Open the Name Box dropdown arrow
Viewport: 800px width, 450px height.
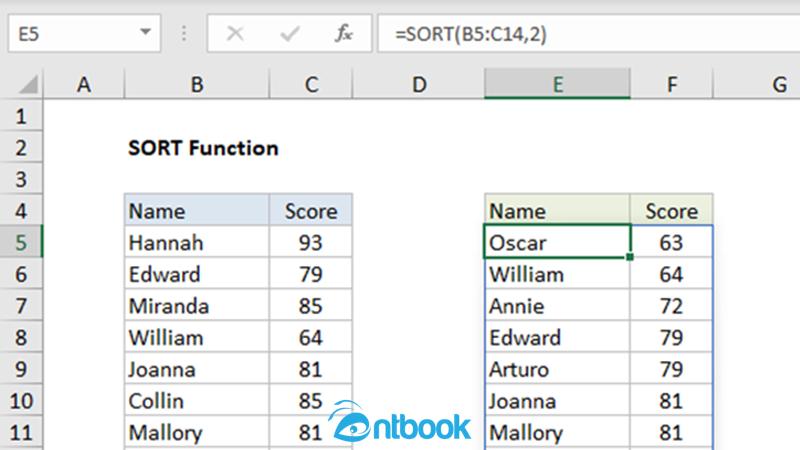tap(145, 32)
